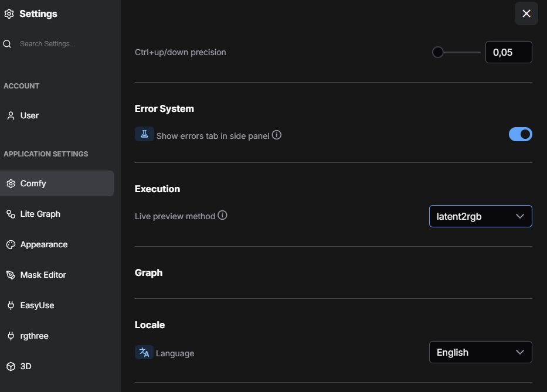Switch to the Appearance settings category
This screenshot has width=547, height=392.
tap(57, 244)
